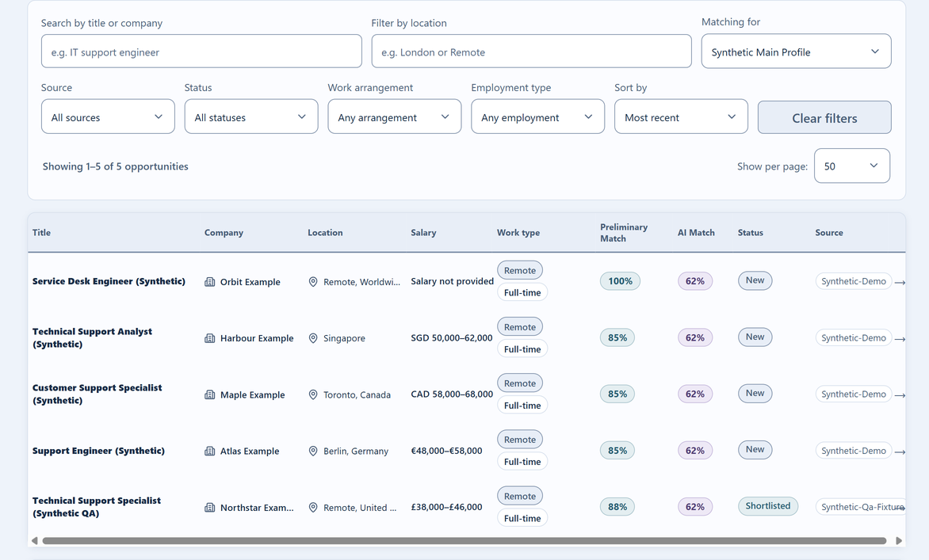Click the arrow icon in Support Engineer row

(x=900, y=452)
